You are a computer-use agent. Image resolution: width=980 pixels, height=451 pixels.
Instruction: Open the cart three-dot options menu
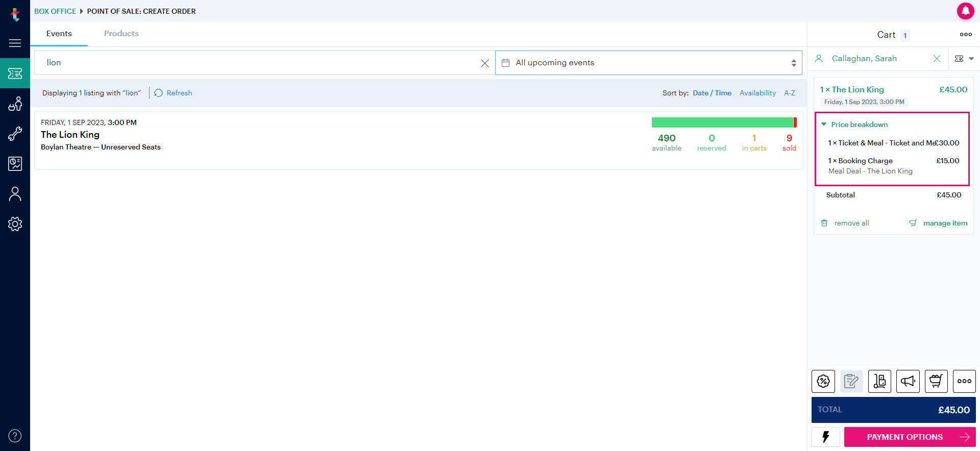(965, 35)
